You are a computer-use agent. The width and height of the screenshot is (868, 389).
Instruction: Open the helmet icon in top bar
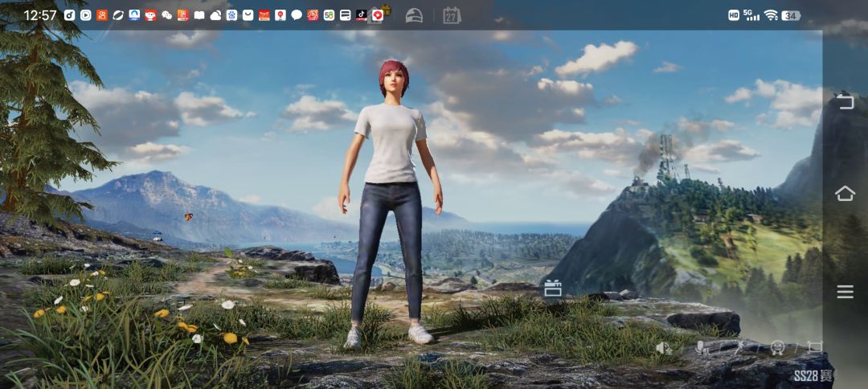coord(414,15)
